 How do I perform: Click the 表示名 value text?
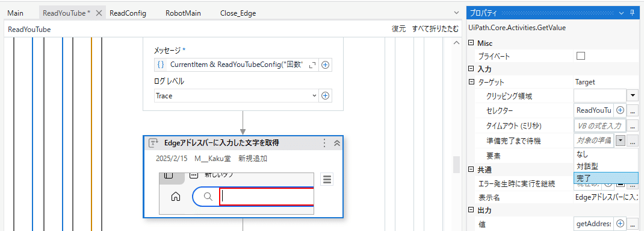[x=606, y=197]
